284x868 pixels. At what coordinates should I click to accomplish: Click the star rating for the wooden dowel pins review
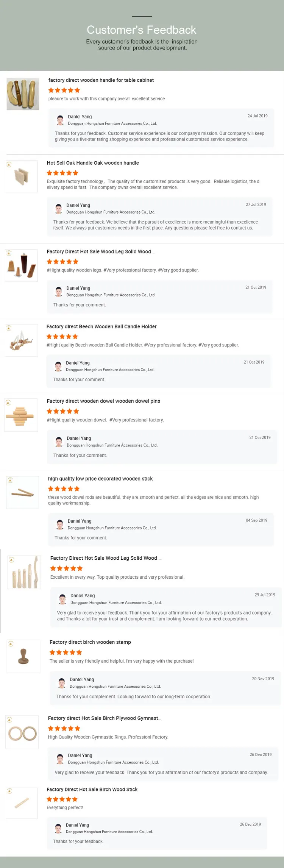click(63, 411)
